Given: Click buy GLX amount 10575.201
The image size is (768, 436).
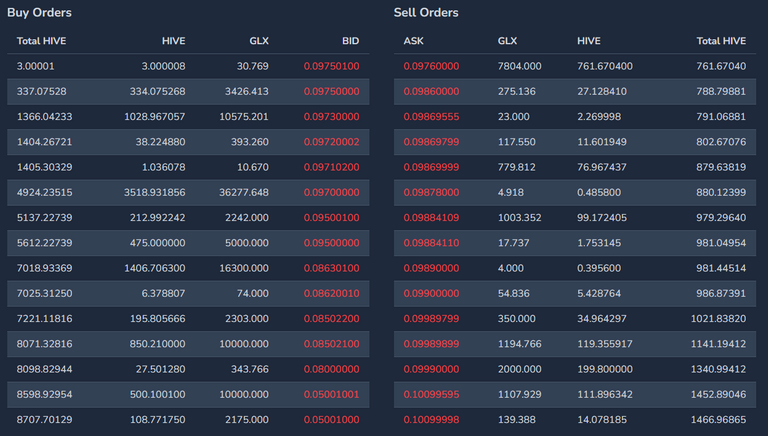Looking at the screenshot, I should pyautogui.click(x=244, y=117).
